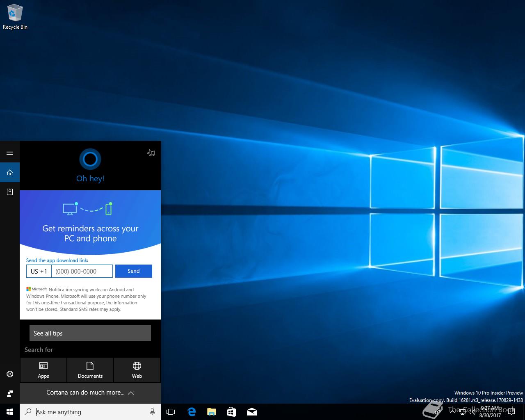Launch Microsoft Edge from taskbar

(x=192, y=412)
